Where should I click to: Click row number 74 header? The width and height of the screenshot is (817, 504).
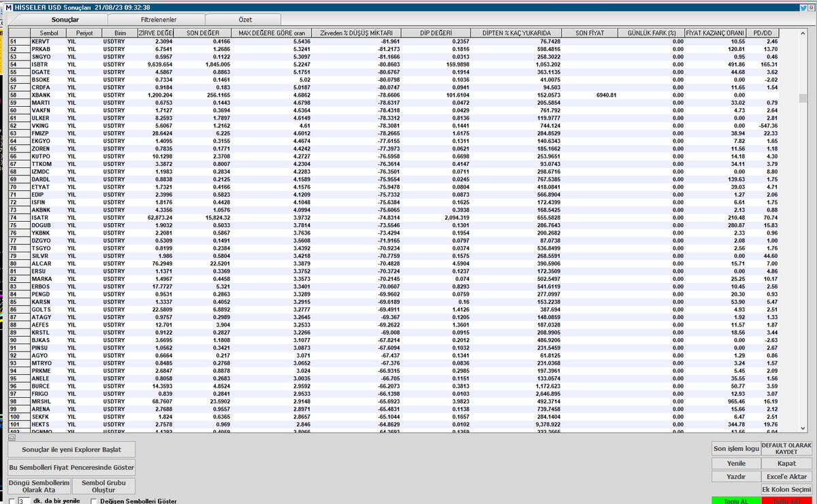(19, 217)
